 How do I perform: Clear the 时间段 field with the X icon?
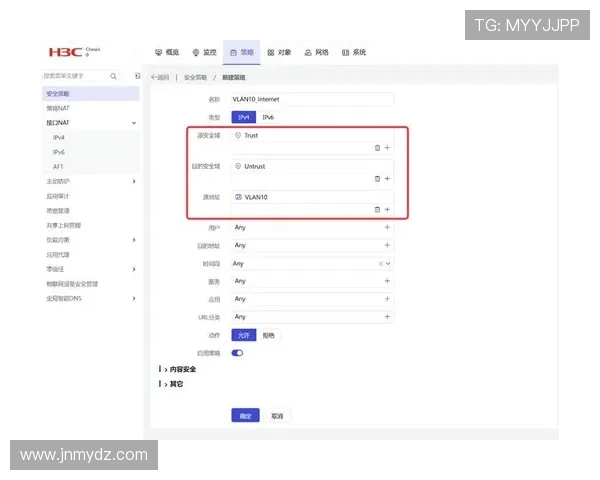[x=380, y=263]
